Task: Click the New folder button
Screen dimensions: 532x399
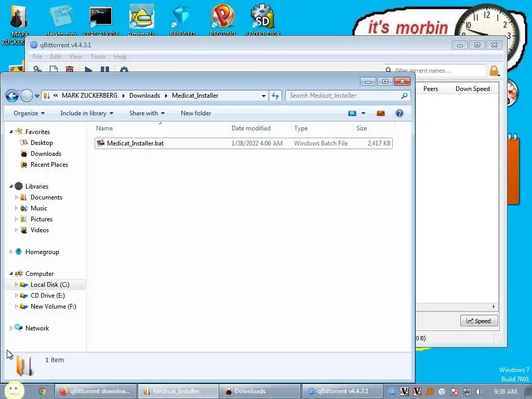Action: [x=196, y=113]
